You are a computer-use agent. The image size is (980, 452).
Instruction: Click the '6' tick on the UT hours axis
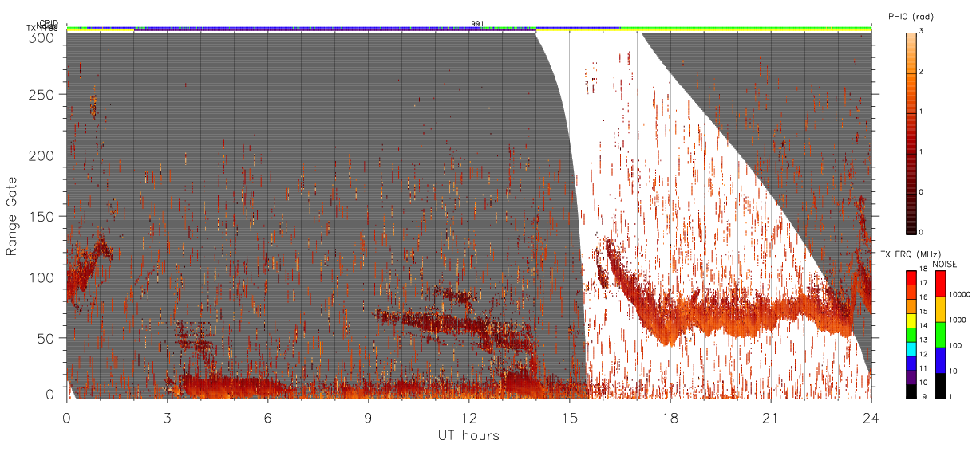click(x=267, y=418)
